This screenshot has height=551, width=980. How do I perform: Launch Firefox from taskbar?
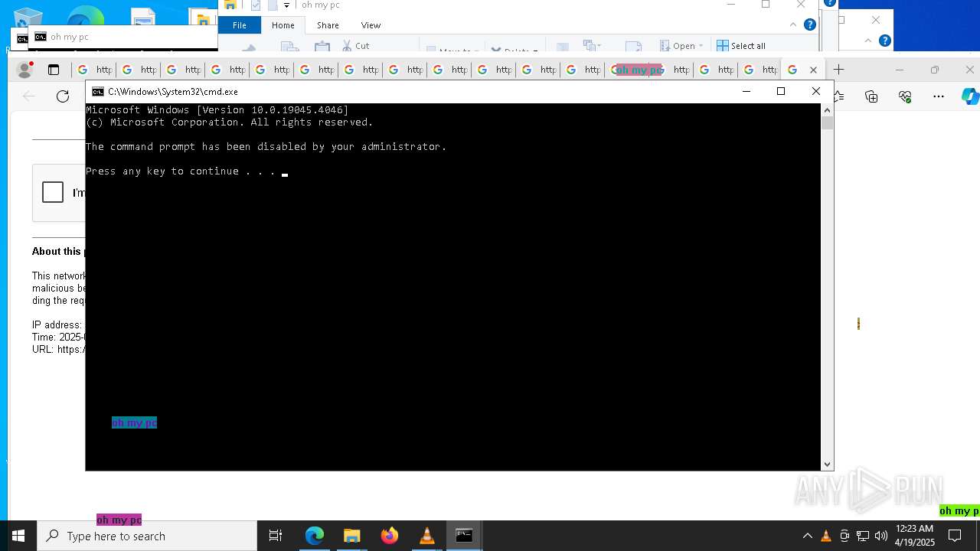coord(389,536)
